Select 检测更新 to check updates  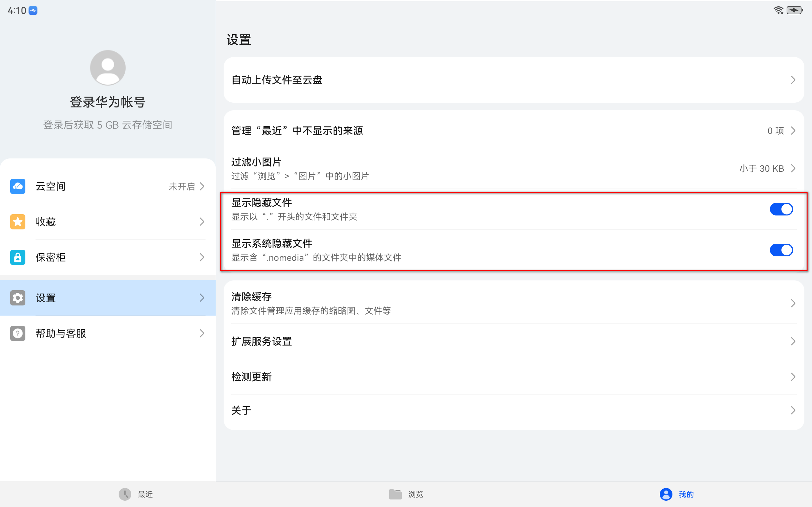514,376
